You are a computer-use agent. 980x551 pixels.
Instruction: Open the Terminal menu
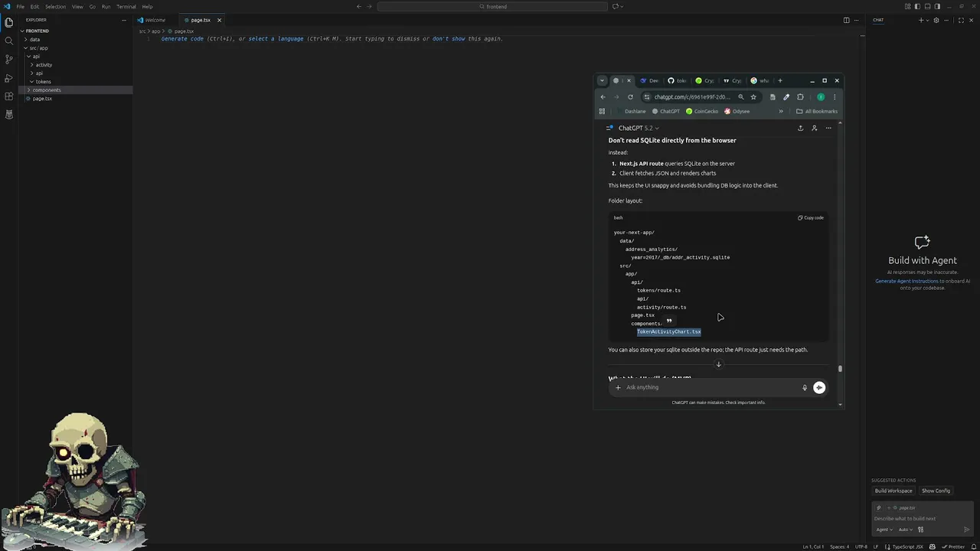point(126,7)
